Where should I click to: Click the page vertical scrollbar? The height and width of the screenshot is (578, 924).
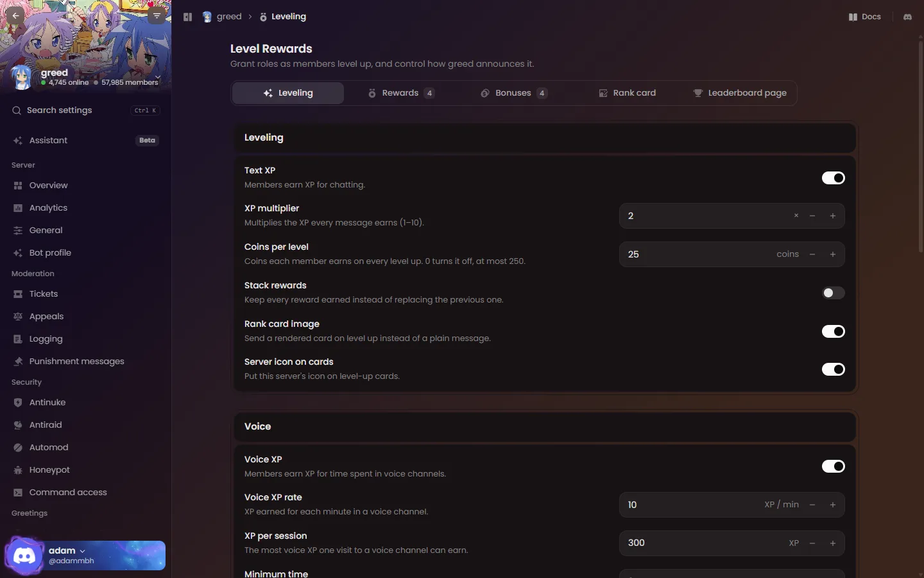[x=921, y=146]
